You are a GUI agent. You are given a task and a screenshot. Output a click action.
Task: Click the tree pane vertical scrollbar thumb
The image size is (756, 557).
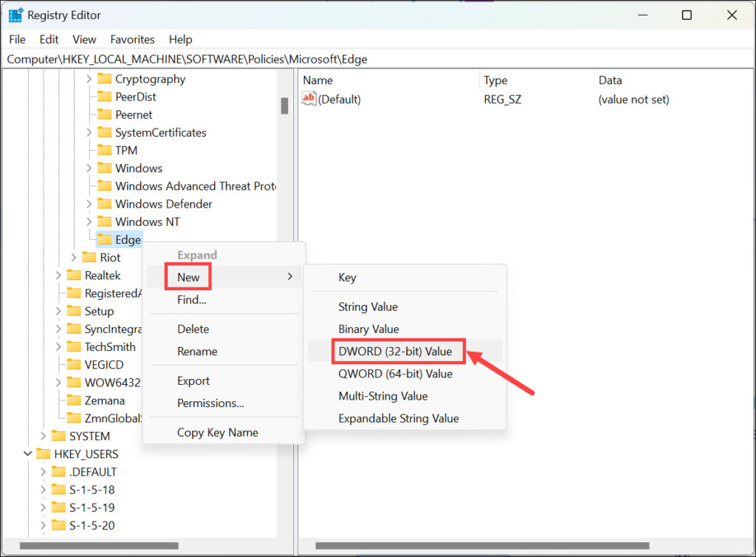(284, 106)
